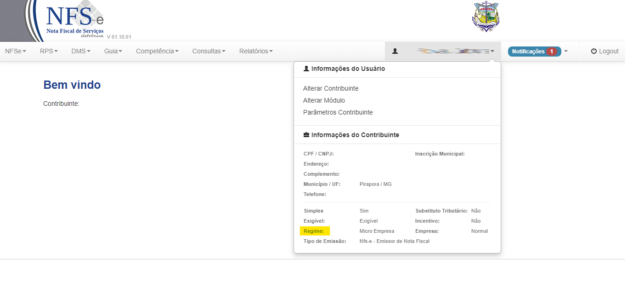Click the power icon next to Logout
Image resolution: width=644 pixels, height=288 pixels.
point(594,51)
